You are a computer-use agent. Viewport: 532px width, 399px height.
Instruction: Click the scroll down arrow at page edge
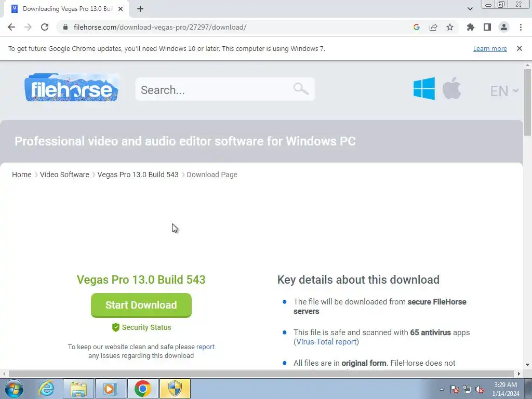pos(527,365)
